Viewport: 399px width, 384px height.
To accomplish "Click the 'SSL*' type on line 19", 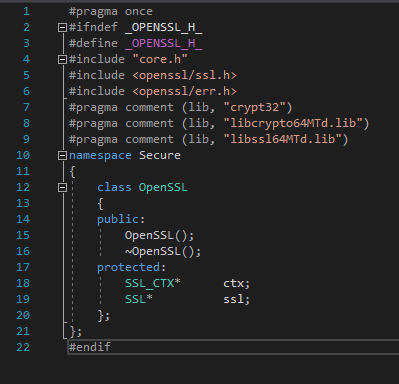I will tap(139, 299).
